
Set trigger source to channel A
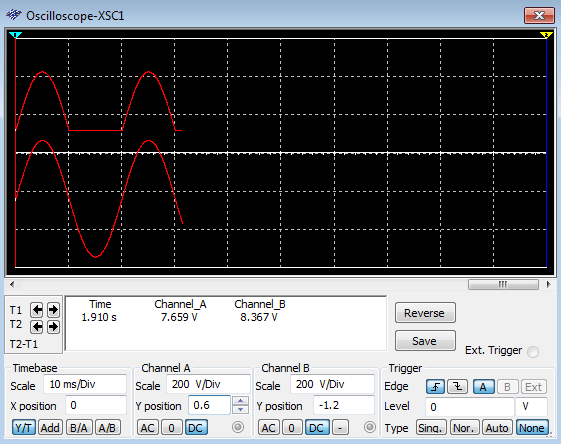483,387
